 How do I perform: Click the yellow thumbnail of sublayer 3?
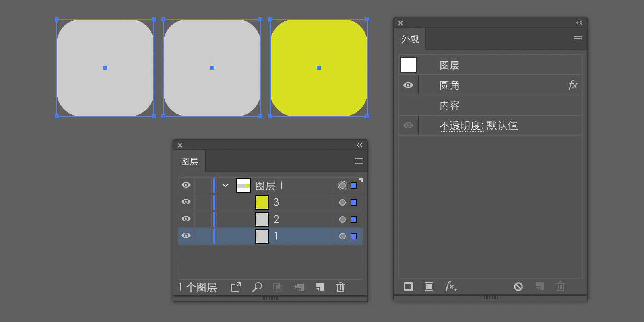(262, 202)
